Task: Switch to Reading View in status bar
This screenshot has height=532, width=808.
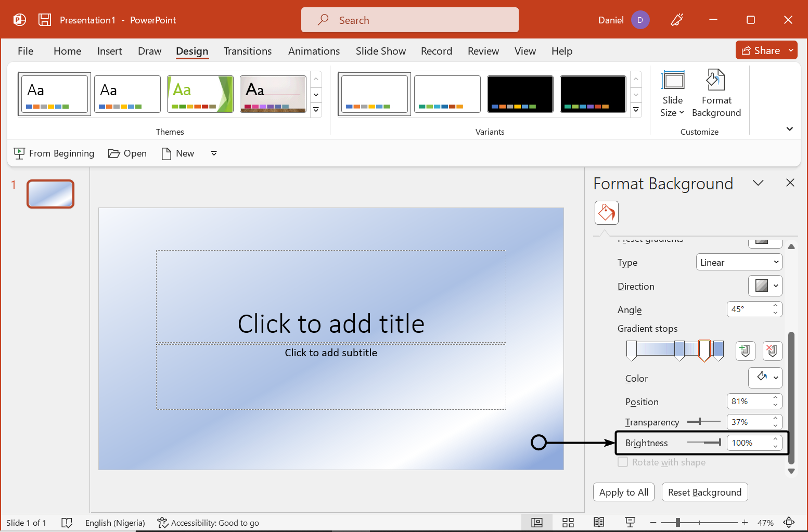Action: point(599,523)
